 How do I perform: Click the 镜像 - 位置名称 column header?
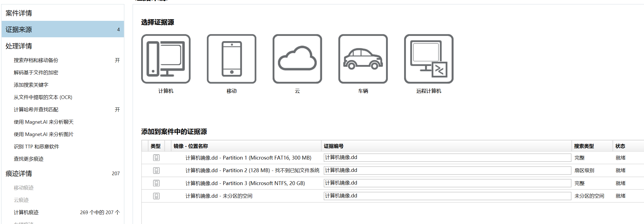[246, 146]
